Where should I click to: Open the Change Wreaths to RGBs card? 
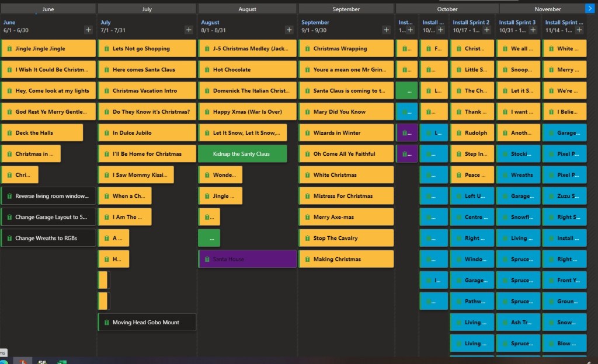(x=48, y=238)
